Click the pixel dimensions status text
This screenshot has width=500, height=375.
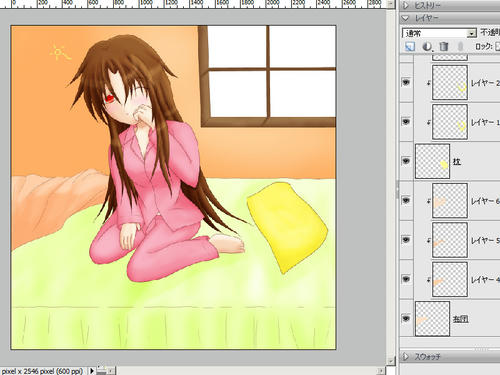[x=42, y=371]
